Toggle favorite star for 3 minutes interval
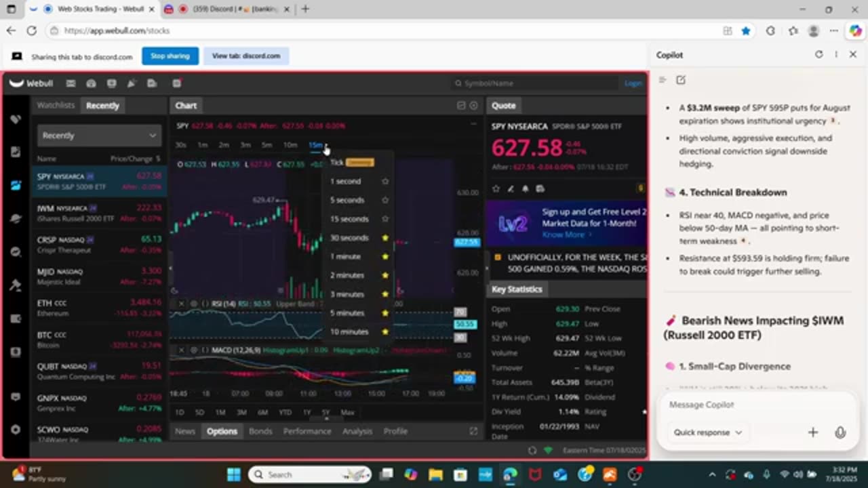The height and width of the screenshot is (488, 868). (x=385, y=294)
